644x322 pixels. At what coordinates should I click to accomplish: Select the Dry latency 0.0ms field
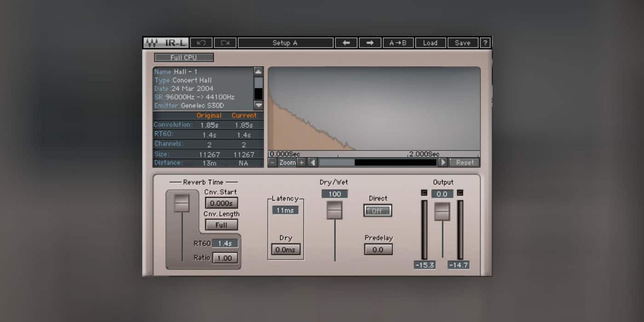pyautogui.click(x=286, y=249)
